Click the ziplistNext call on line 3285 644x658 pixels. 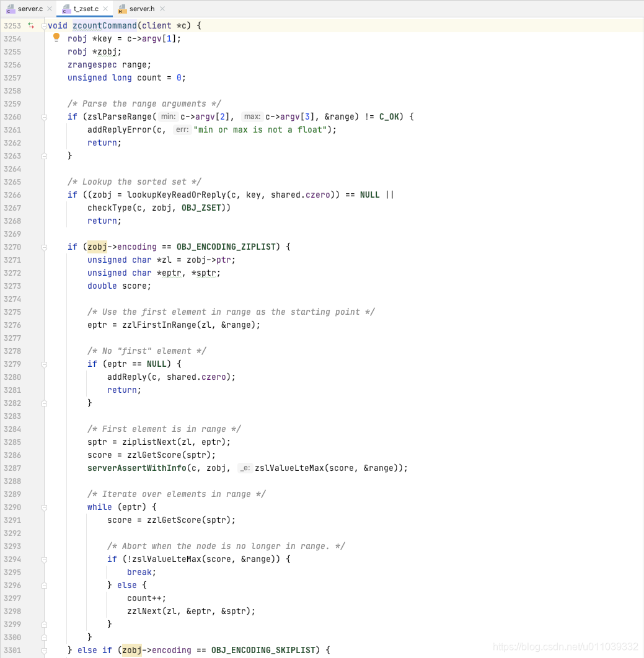tap(149, 442)
